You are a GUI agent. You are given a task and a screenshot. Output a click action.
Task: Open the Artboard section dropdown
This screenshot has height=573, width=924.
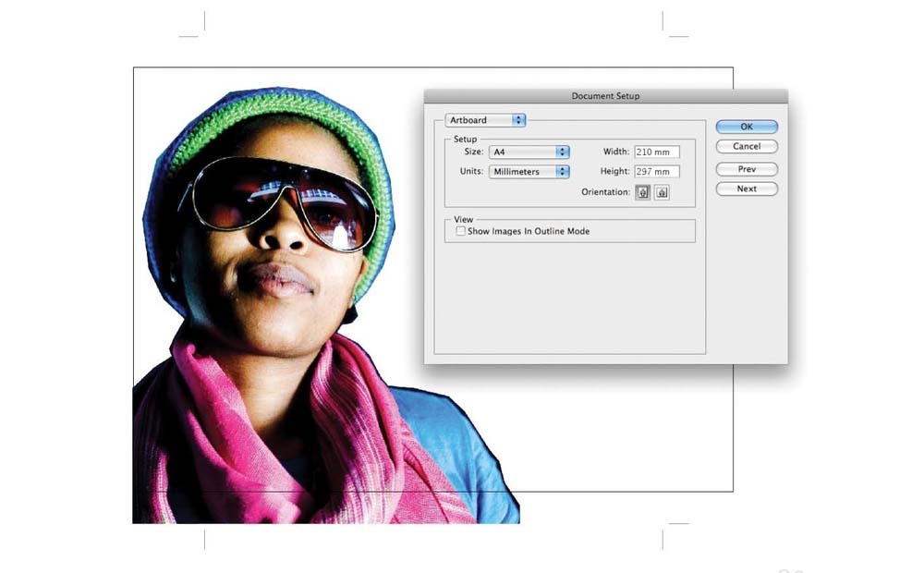click(485, 119)
